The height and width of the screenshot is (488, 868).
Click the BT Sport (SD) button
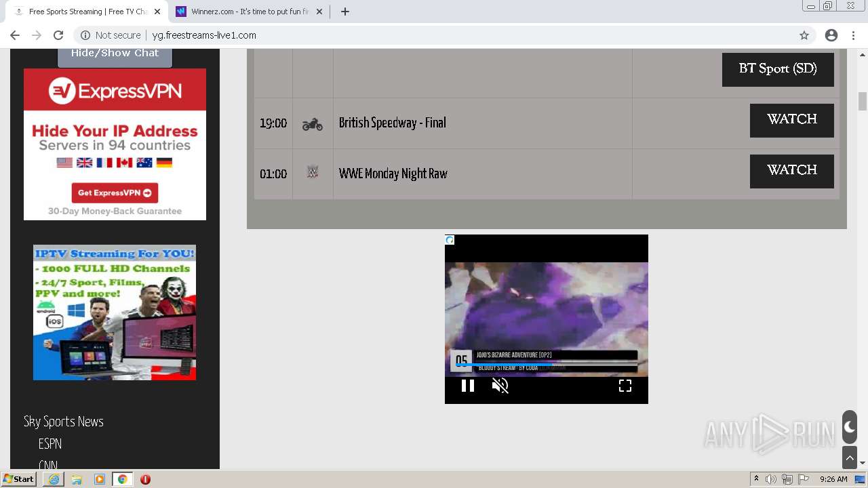[x=778, y=68]
